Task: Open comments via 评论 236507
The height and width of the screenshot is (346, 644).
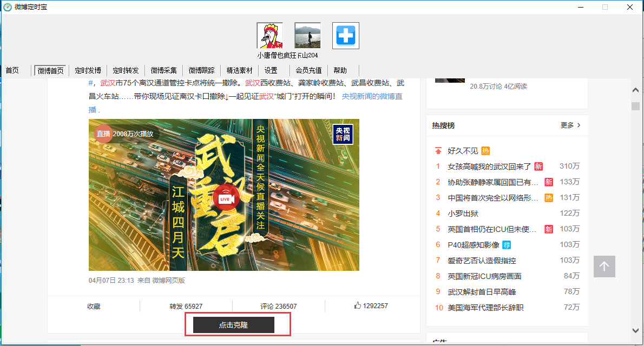Action: [x=278, y=307]
